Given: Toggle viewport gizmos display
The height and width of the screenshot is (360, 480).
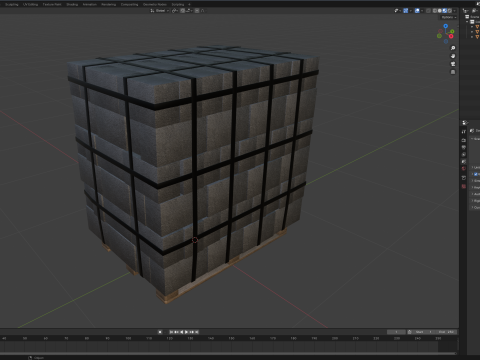Looking at the screenshot, I should pyautogui.click(x=406, y=11).
